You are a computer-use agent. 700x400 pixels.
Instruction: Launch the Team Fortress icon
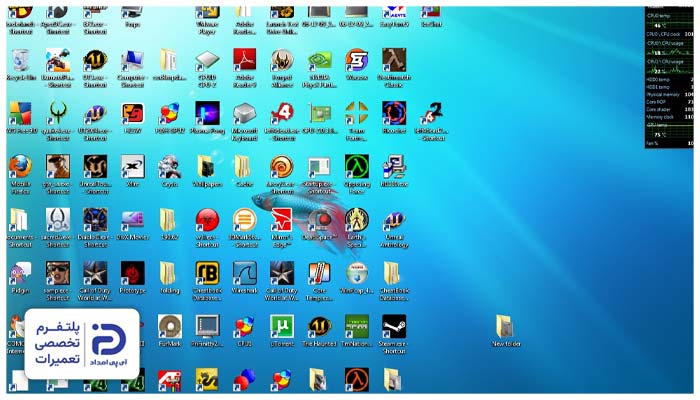click(x=357, y=113)
